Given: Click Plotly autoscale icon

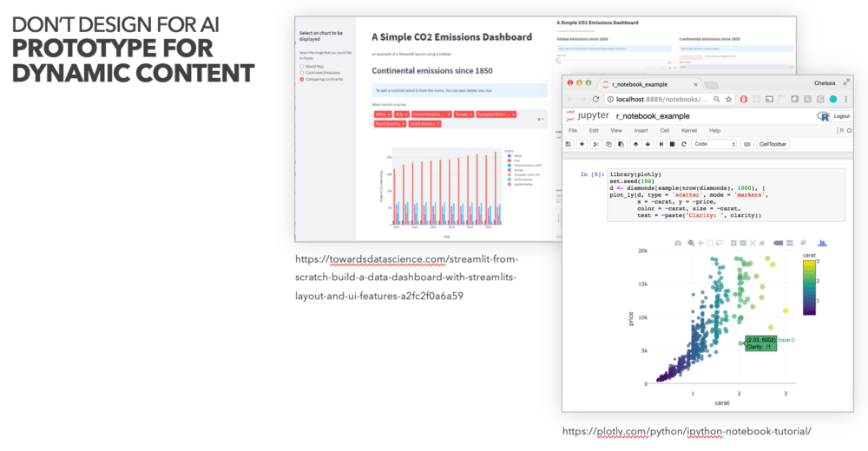Looking at the screenshot, I should 753,243.
